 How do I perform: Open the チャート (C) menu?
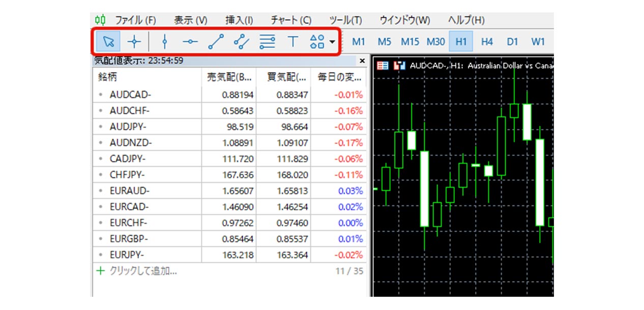pos(291,20)
